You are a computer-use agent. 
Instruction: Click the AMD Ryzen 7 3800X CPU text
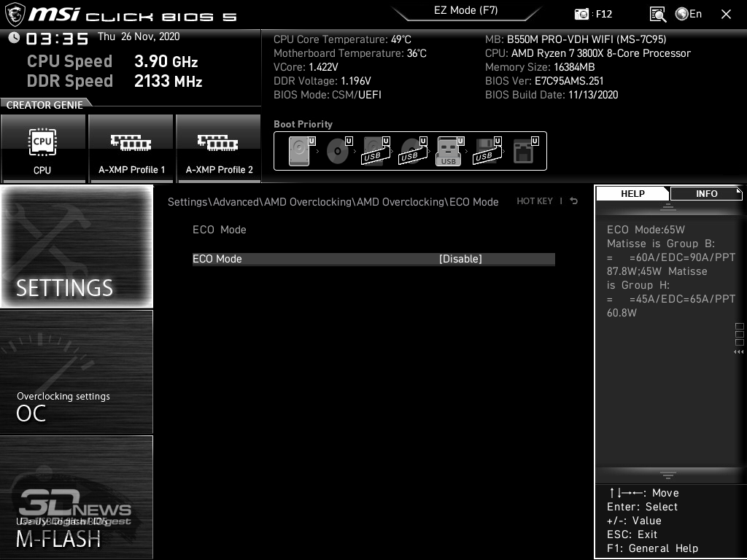pos(588,53)
